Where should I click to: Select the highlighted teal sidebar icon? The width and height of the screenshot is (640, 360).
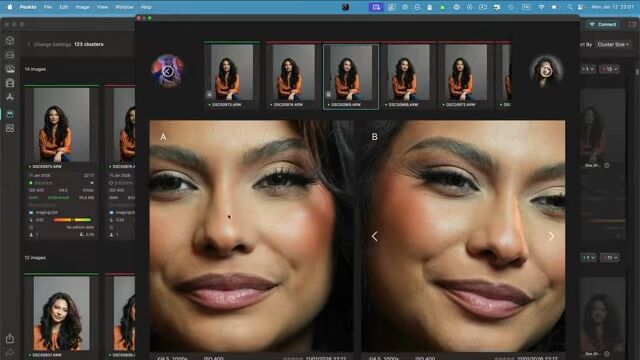click(10, 114)
